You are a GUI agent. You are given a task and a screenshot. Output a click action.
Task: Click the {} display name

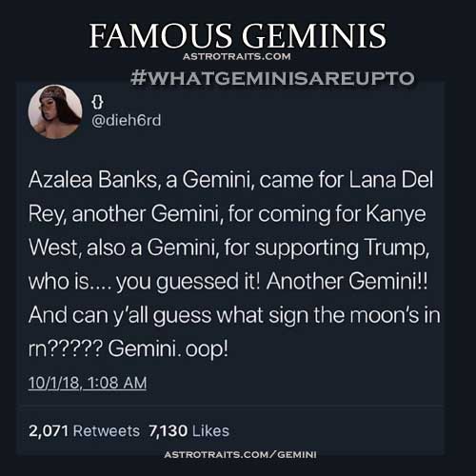pos(97,102)
